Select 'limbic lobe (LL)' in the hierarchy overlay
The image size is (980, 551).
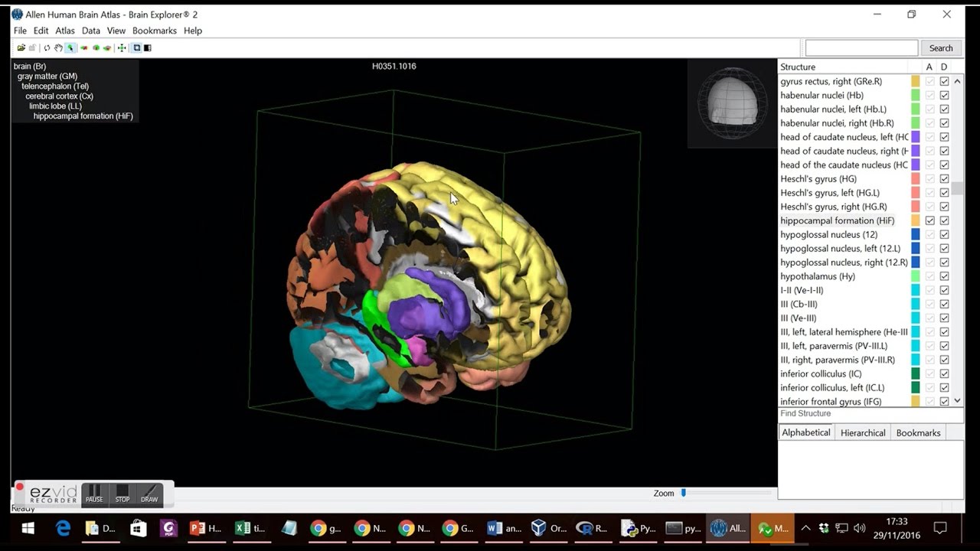coord(55,106)
